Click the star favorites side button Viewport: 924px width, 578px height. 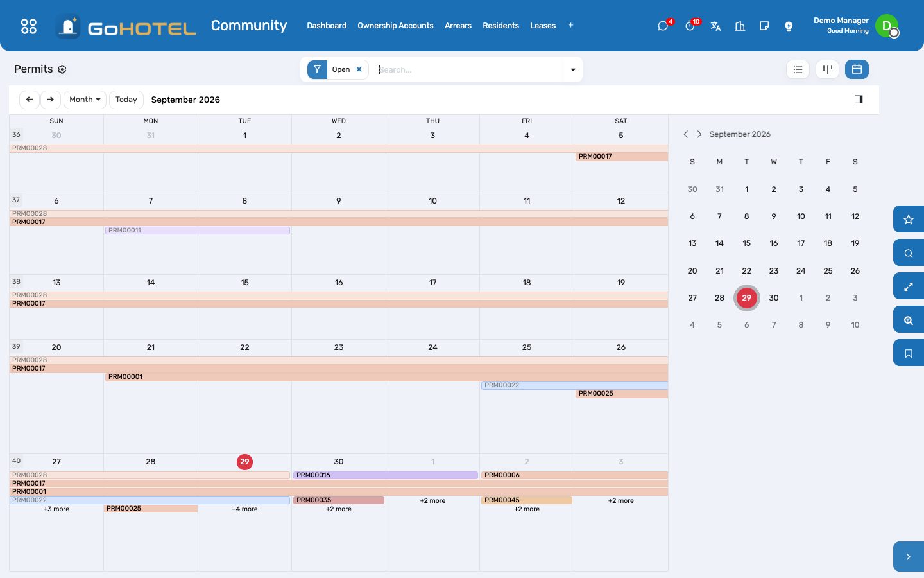[x=909, y=219]
